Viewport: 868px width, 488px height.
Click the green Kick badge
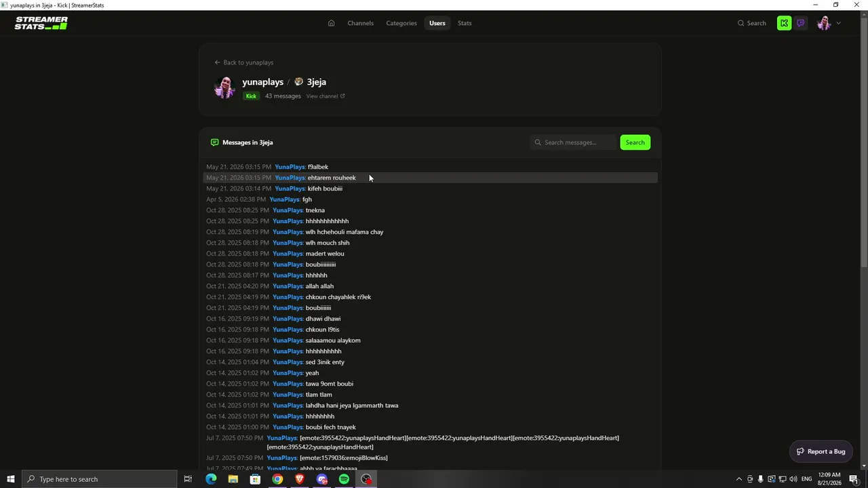point(251,96)
